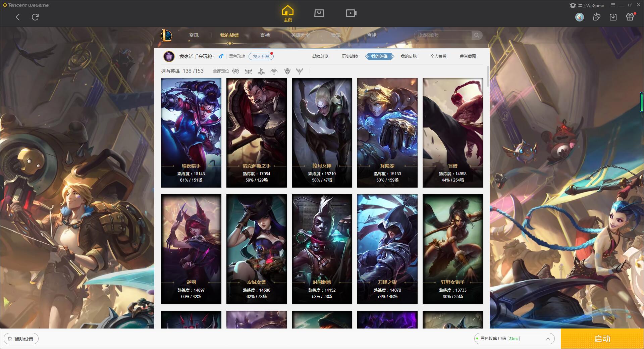The height and width of the screenshot is (349, 644).
Task: Click the 找人开黑 button
Action: (261, 56)
